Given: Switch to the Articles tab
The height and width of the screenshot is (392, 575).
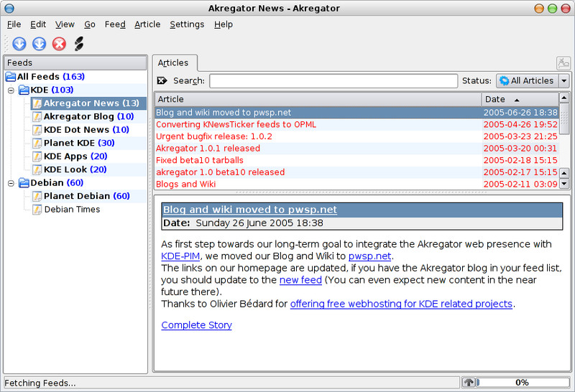Looking at the screenshot, I should click(x=175, y=63).
